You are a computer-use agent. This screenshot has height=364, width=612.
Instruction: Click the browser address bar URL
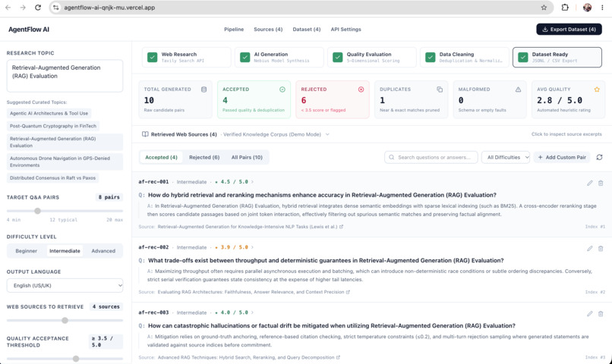[109, 8]
